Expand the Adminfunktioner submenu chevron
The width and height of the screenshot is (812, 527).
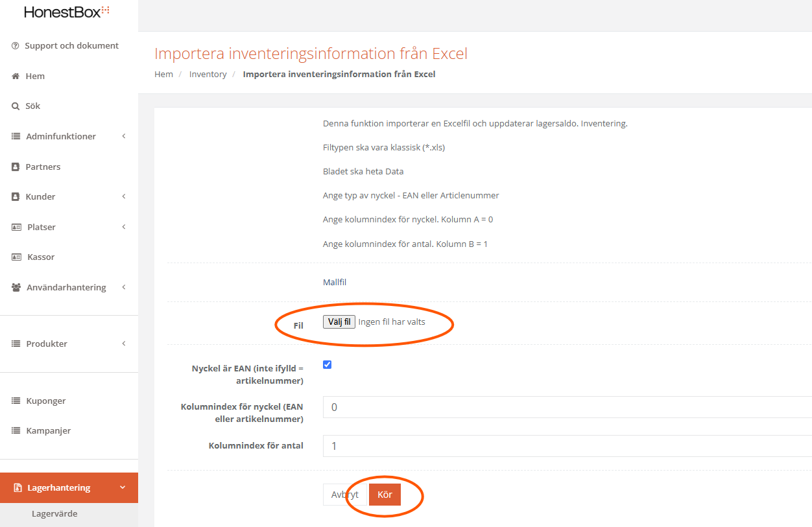(123, 136)
